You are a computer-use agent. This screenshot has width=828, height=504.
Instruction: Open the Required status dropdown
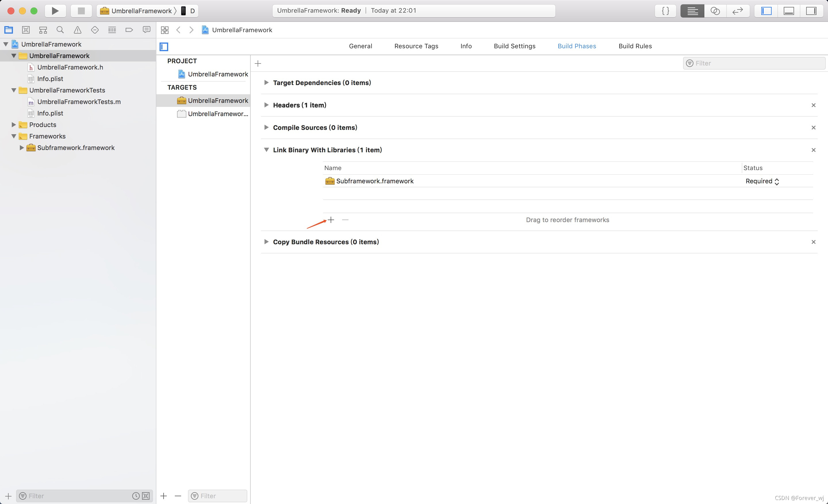pos(762,181)
